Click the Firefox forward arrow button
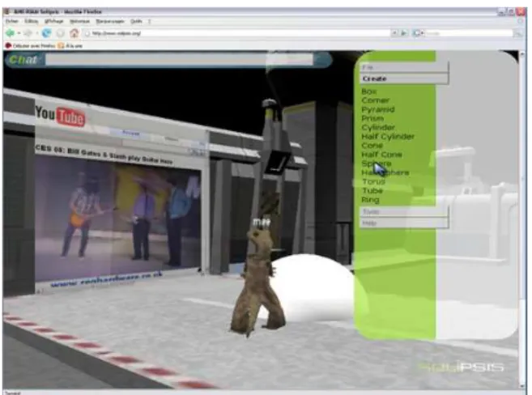The height and width of the screenshot is (395, 532). click(x=28, y=33)
